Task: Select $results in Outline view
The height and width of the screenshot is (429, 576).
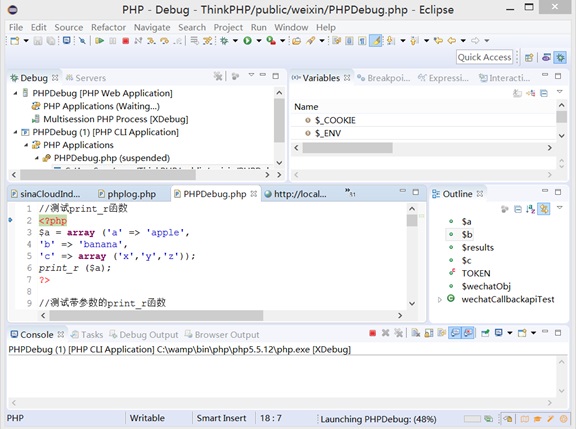Action: tap(478, 248)
